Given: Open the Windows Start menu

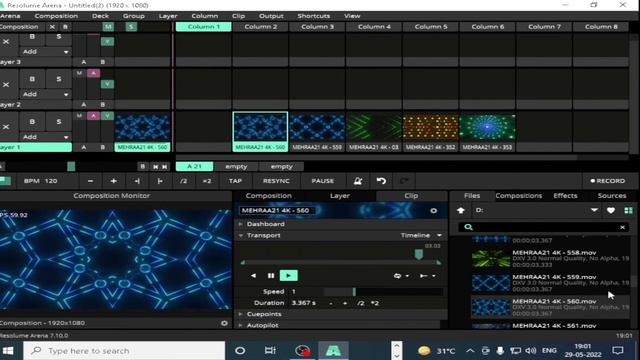Looking at the screenshot, I should (8, 351).
